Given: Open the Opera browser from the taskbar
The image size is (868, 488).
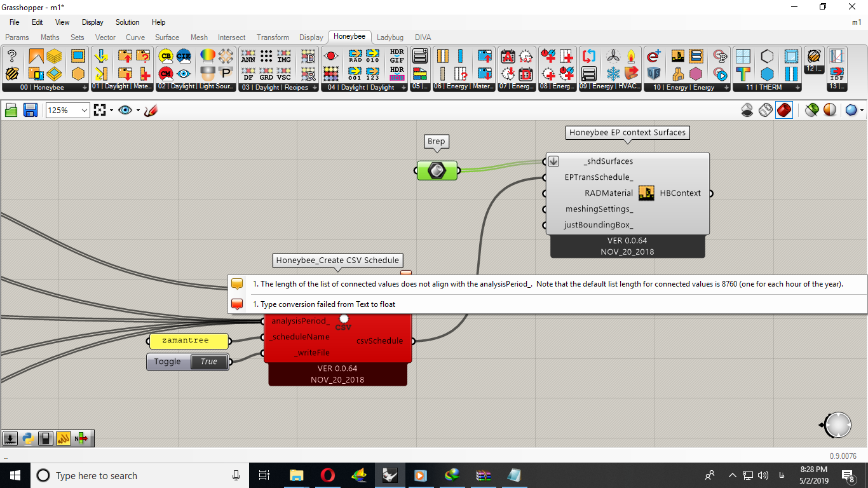Looking at the screenshot, I should [328, 475].
